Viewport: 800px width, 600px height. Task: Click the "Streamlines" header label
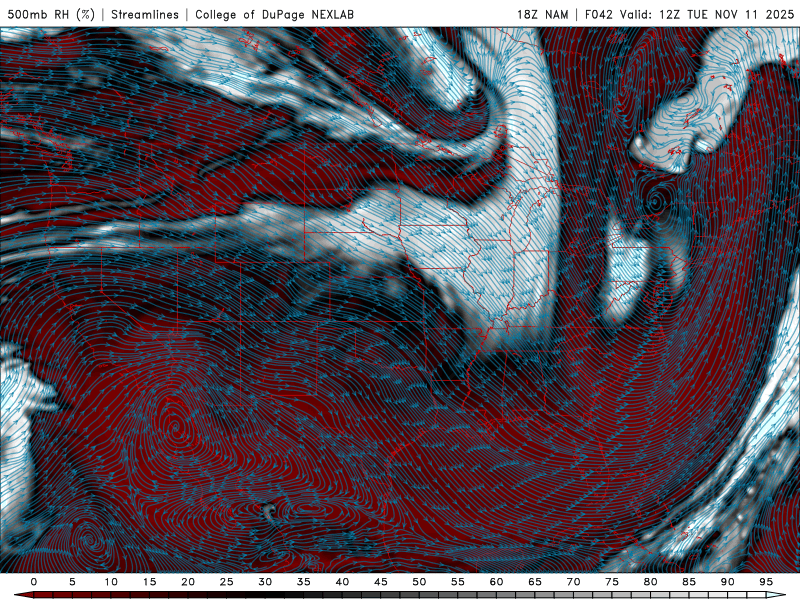tap(145, 14)
